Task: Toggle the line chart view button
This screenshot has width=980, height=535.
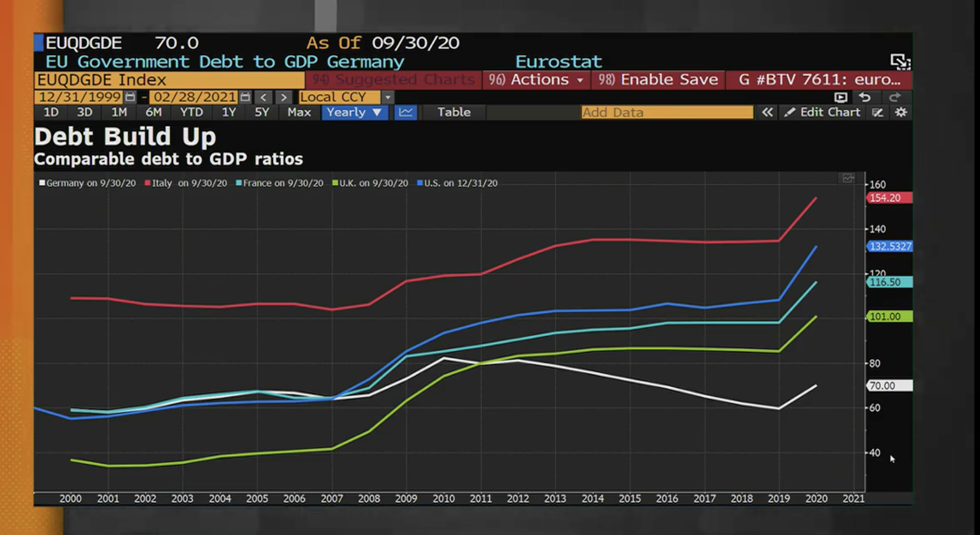Action: pyautogui.click(x=405, y=112)
